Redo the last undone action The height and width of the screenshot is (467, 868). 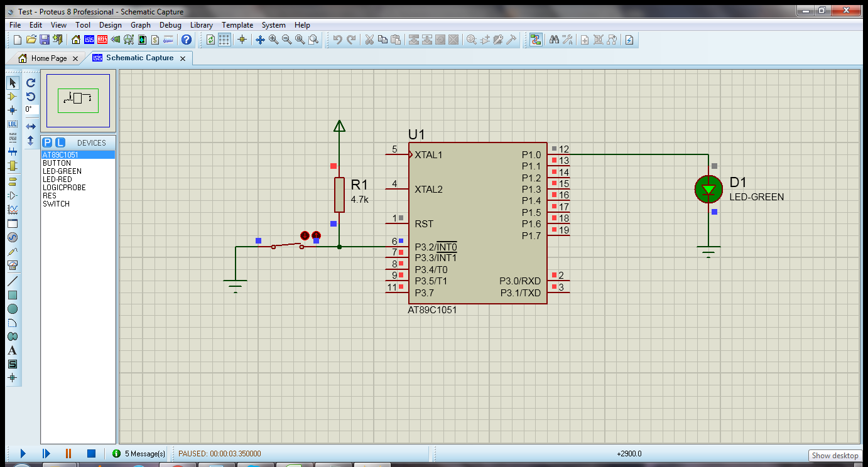click(x=351, y=40)
